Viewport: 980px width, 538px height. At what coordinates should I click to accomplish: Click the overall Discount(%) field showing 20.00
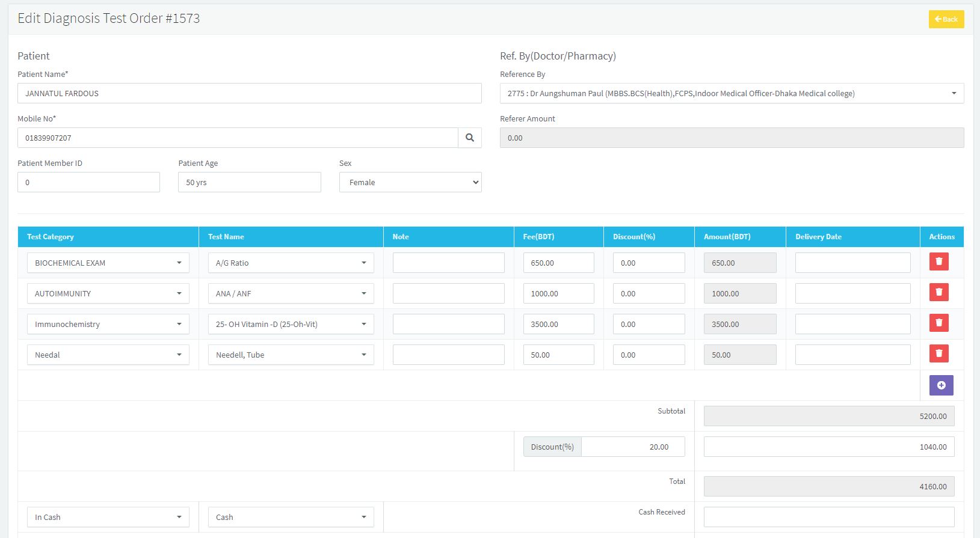pyautogui.click(x=632, y=447)
